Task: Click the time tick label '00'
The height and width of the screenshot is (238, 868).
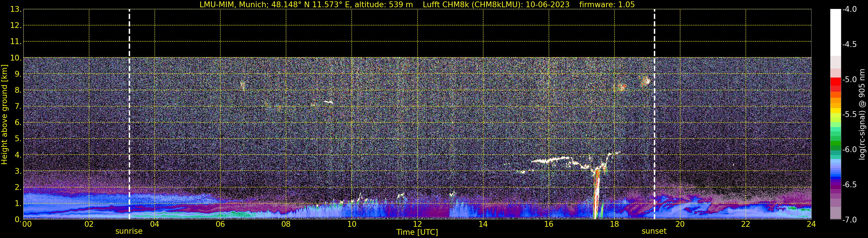Action: 27,224
